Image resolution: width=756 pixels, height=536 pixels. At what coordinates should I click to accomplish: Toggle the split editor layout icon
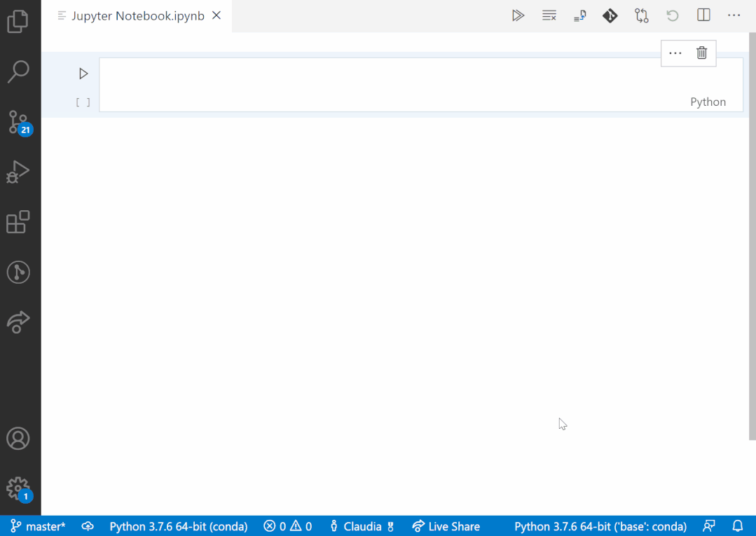pos(703,15)
